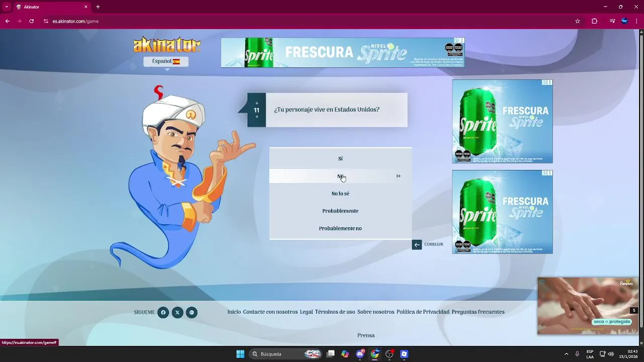Open the media controls icon
Screen dimensions: 644x362
point(612,21)
